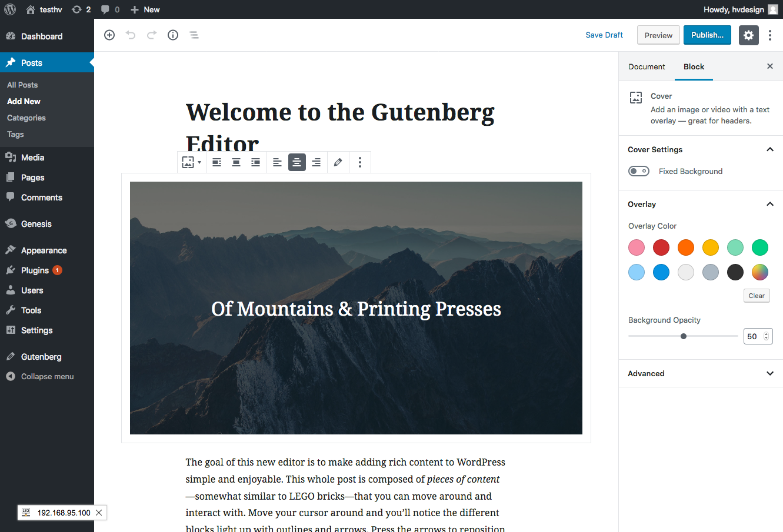Pick the dark charcoal overlay color swatch
Viewport: 783px width, 532px height.
point(735,272)
